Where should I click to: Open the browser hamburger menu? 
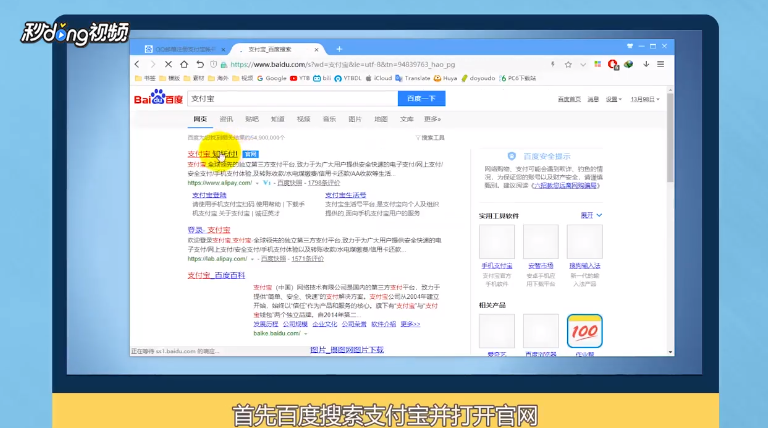(x=661, y=64)
